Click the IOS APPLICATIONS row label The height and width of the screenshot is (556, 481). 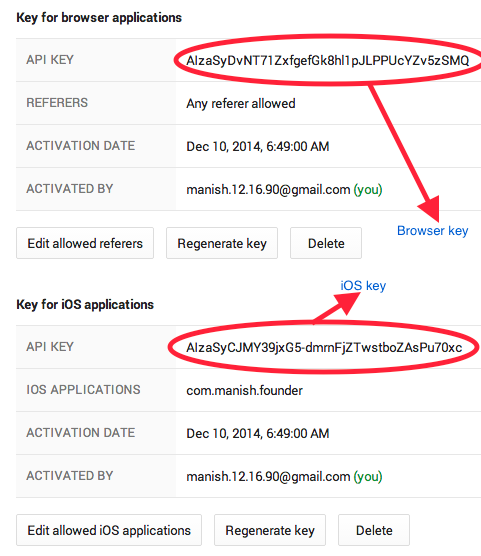click(x=83, y=390)
